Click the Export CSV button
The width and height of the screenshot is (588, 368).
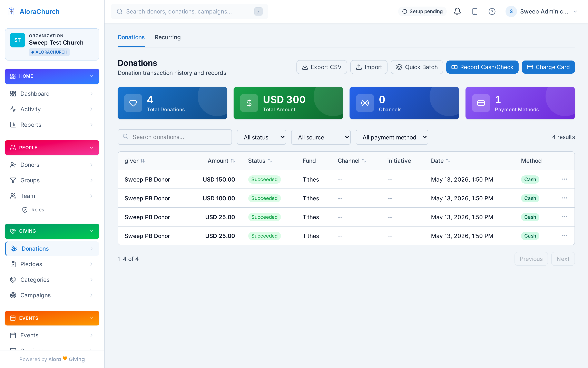(x=321, y=67)
